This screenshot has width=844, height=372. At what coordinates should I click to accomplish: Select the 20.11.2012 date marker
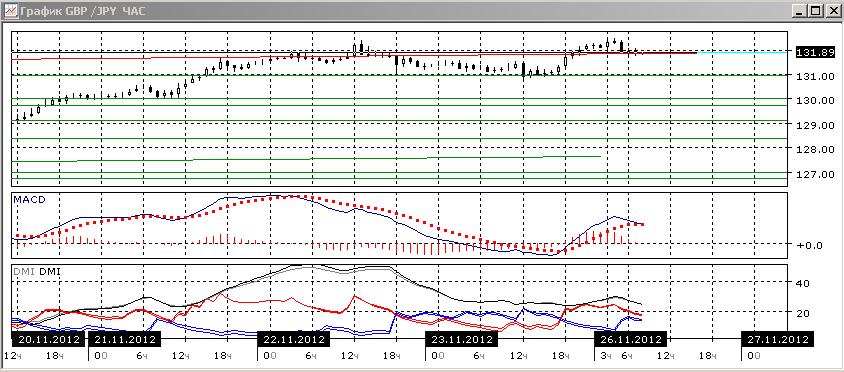[48, 340]
